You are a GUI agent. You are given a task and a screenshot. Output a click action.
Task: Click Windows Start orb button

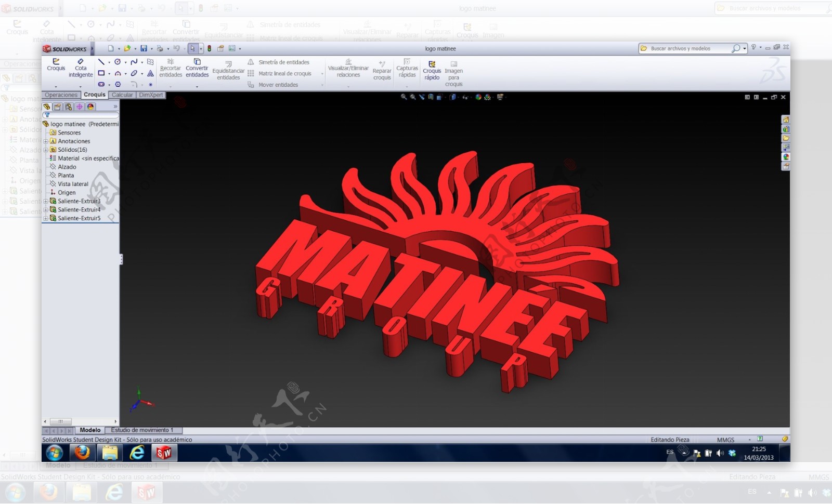click(x=54, y=453)
